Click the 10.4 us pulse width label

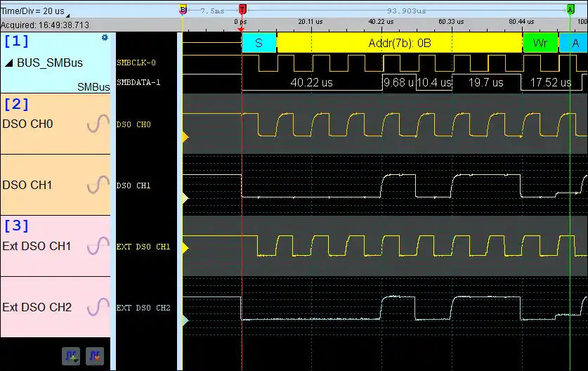434,82
